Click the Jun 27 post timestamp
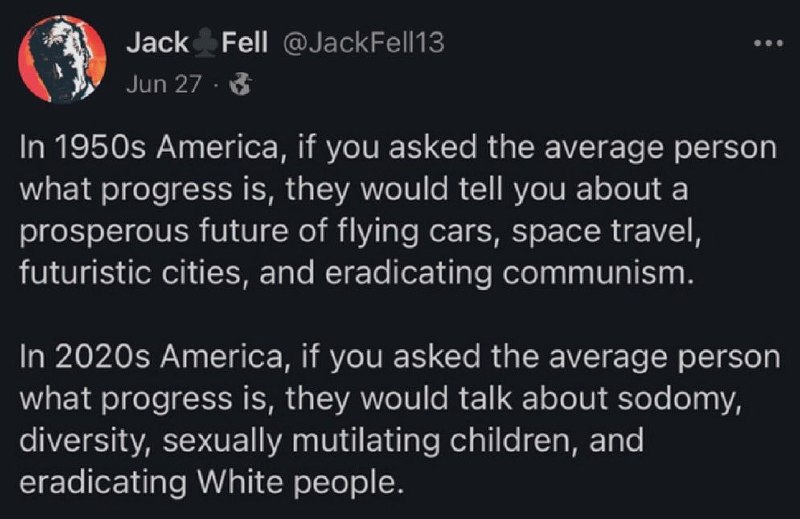800x519 pixels. pos(163,84)
